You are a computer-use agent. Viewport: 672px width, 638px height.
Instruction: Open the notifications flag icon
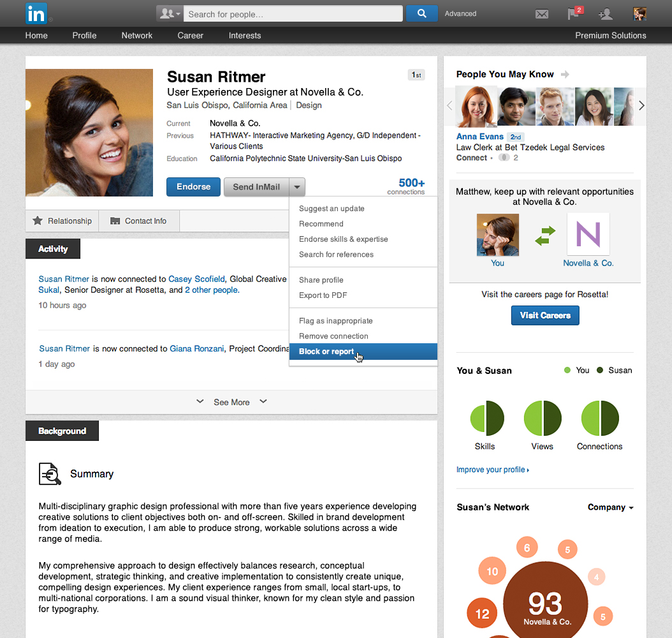pyautogui.click(x=574, y=13)
